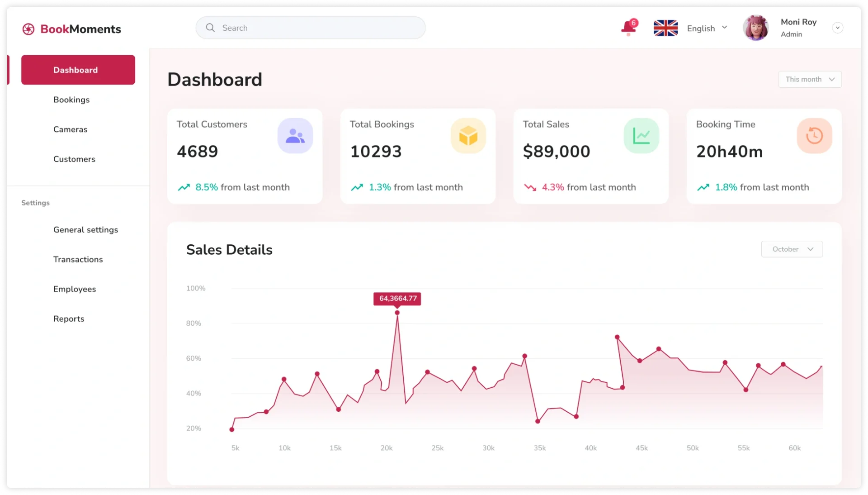This screenshot has height=495, width=868.
Task: Expand the Moni Roy account menu chevron
Action: [837, 28]
